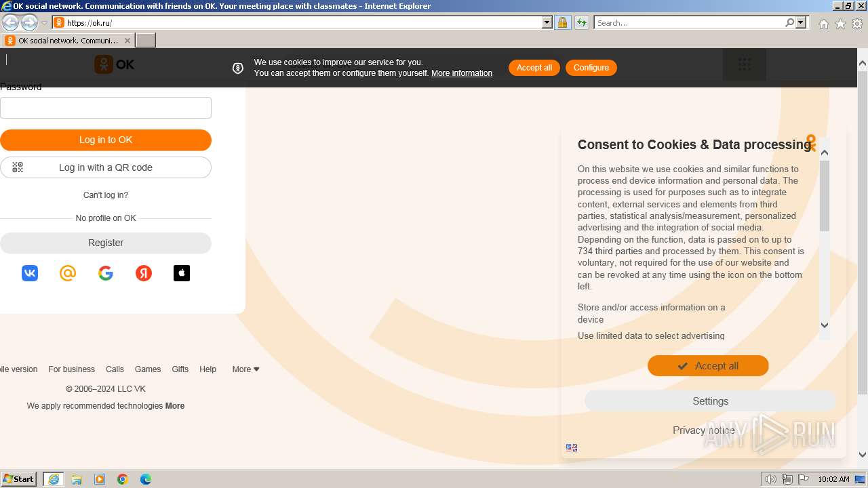This screenshot has height=488, width=868.
Task: Click the address bar URL field
Action: (x=302, y=22)
